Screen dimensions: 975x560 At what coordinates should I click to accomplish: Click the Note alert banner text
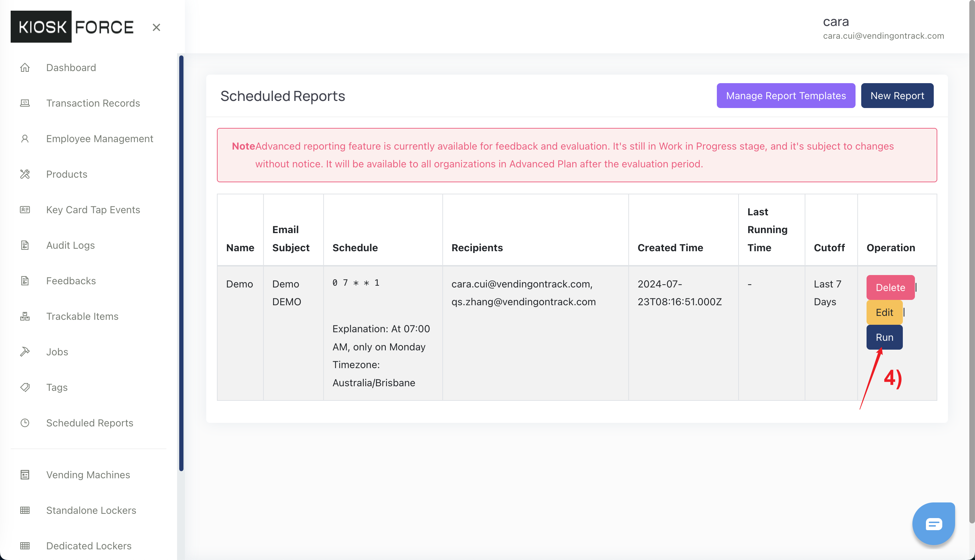tap(563, 155)
